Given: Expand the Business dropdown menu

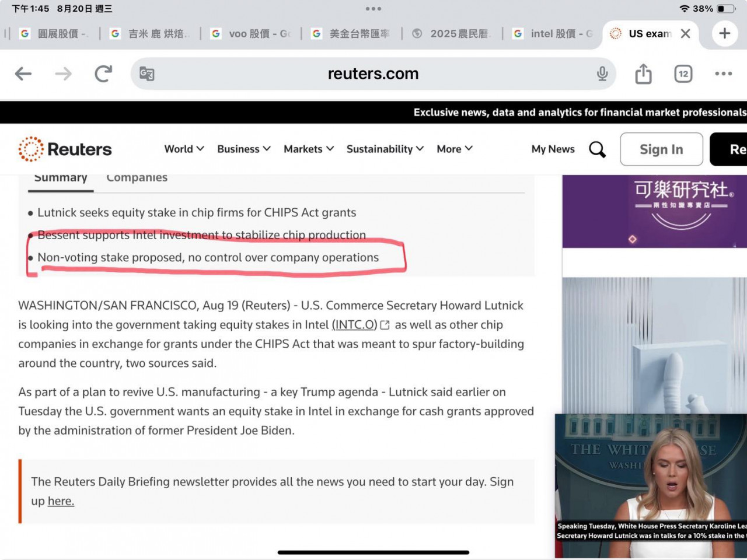Looking at the screenshot, I should point(243,149).
